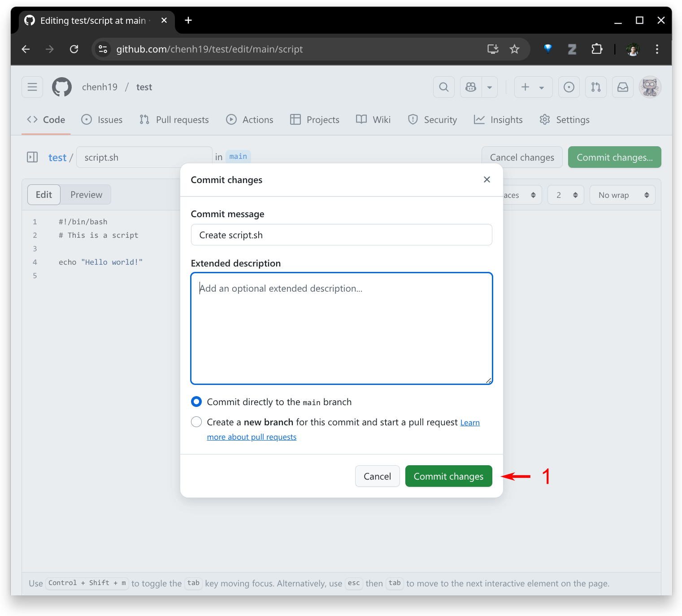Screen dimensions: 682x616
Task: Focus the browser address bar URL
Action: pyautogui.click(x=209, y=49)
